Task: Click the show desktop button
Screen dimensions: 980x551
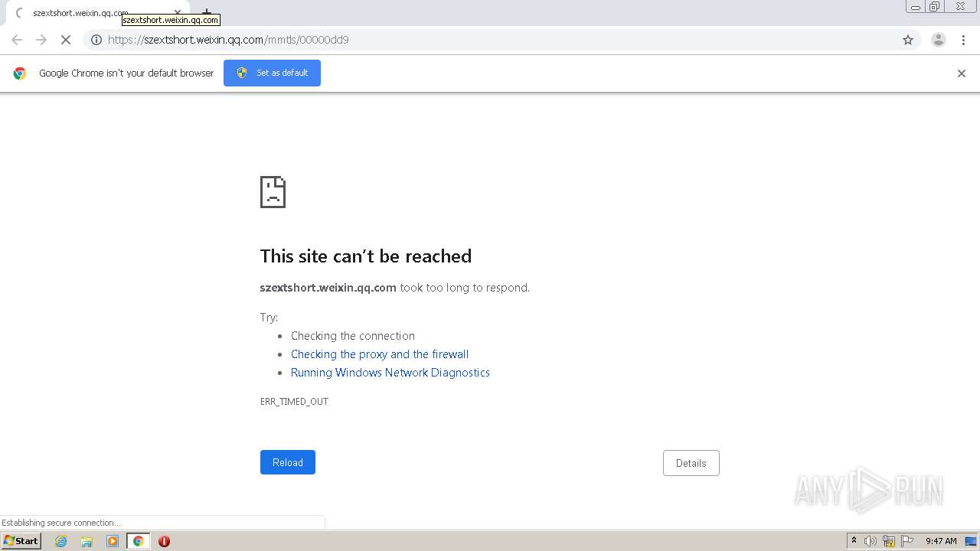Action: click(x=971, y=541)
